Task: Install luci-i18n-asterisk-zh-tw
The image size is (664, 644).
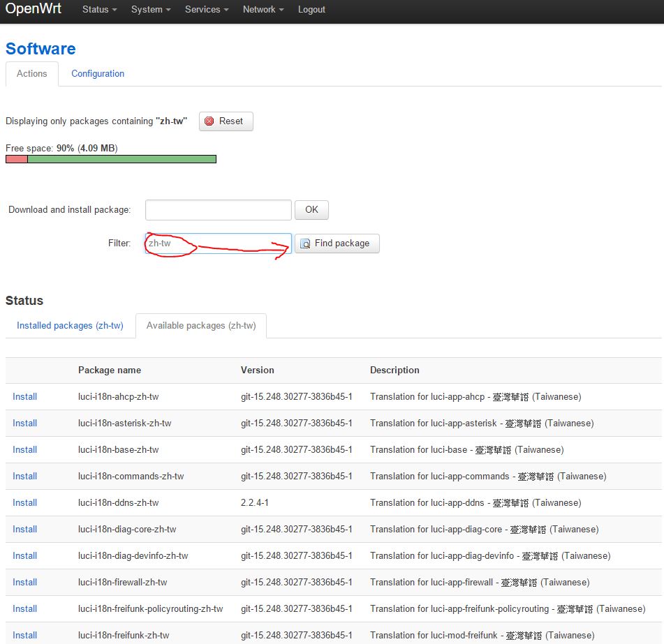Action: click(x=24, y=423)
